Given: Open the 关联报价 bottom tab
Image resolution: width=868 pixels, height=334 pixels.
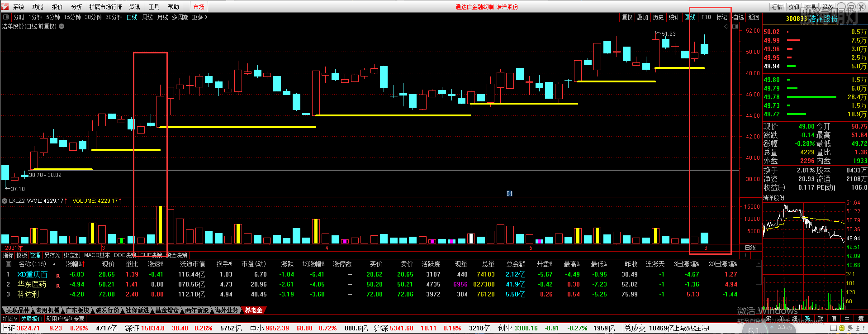Looking at the screenshot, I should 32,319.
